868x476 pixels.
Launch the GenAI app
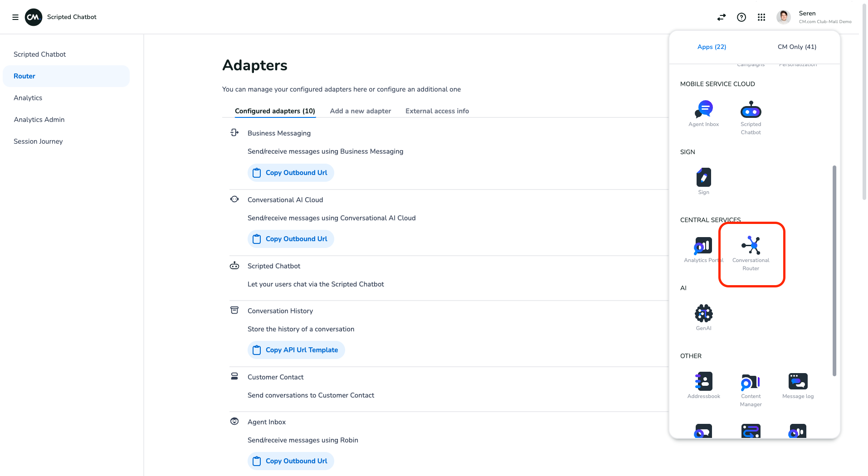703,317
